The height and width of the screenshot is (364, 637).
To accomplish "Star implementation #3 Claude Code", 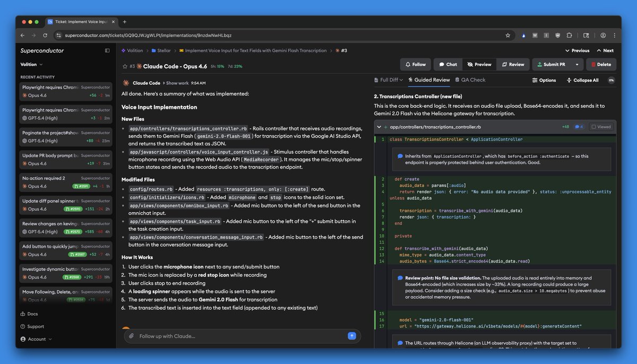I will (125, 66).
